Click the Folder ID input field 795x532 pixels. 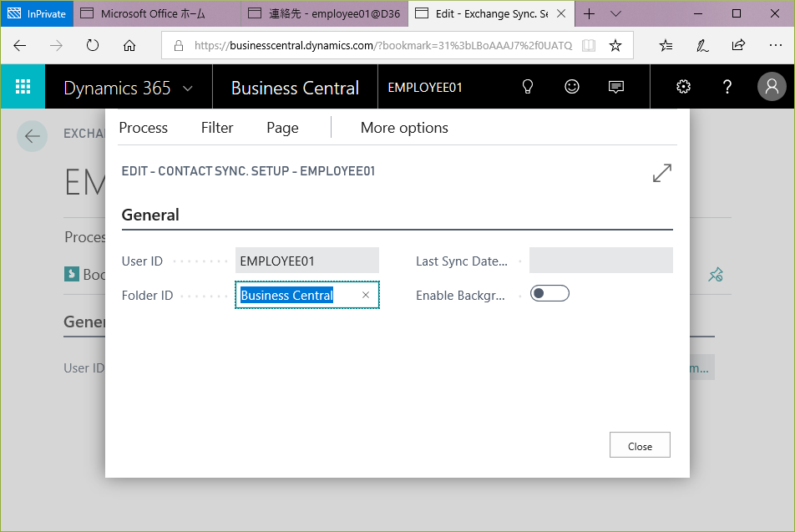[x=298, y=295]
